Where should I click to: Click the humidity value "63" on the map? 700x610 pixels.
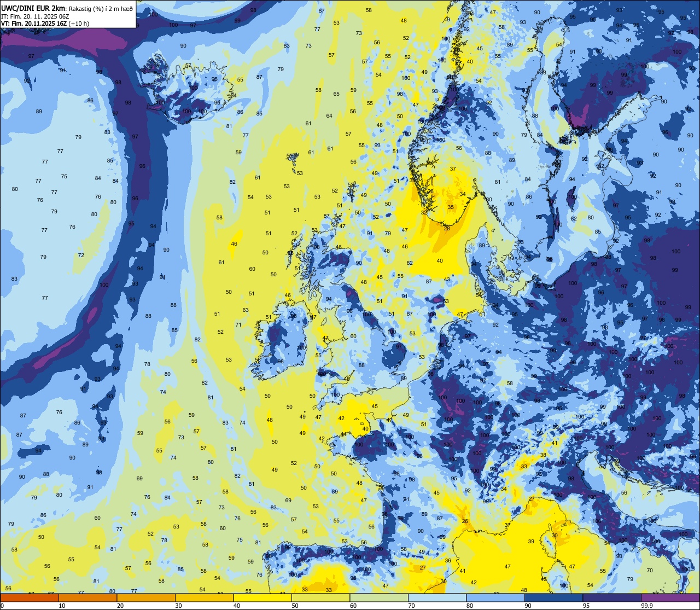click(246, 310)
